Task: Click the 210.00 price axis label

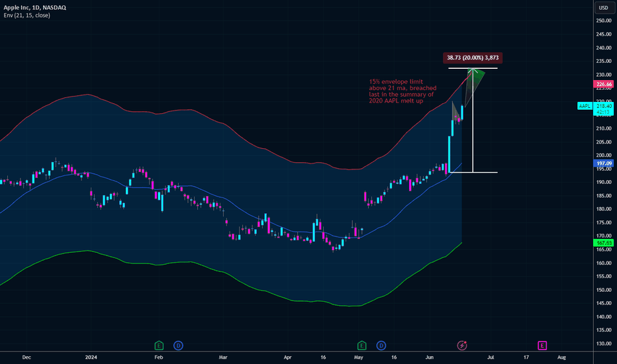Action: (604, 128)
